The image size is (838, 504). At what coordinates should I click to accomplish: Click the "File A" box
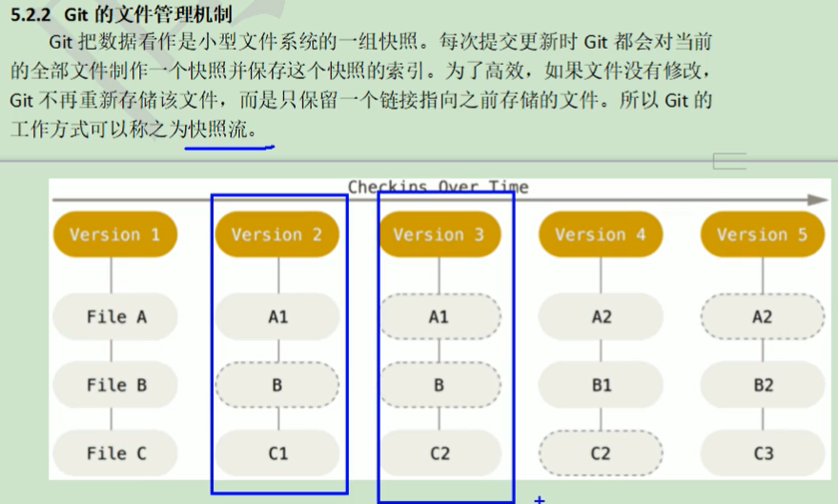click(x=115, y=316)
